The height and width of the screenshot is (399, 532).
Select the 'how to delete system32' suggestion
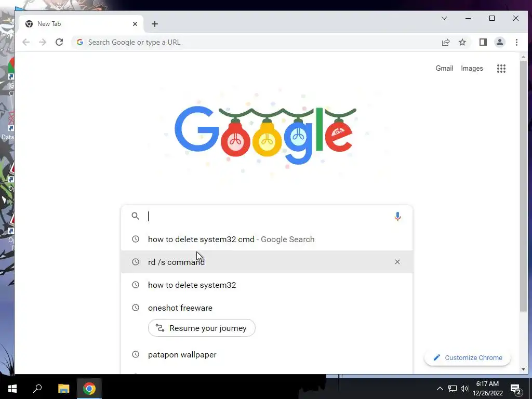coord(267,285)
